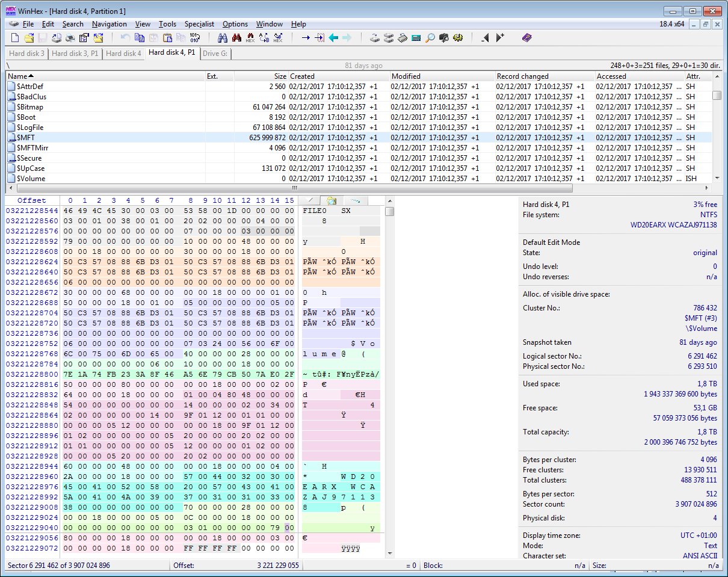Open the Calculator toolbar icon
728x577 pixels.
(416, 38)
